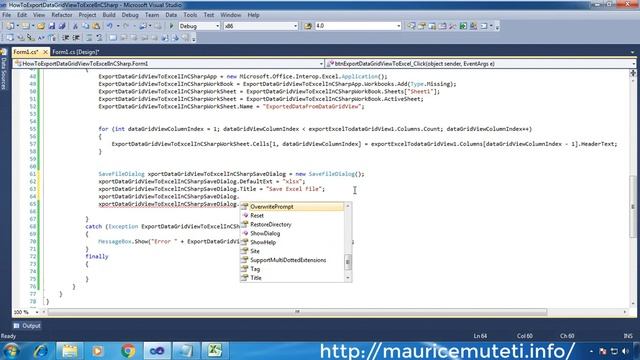The width and height of the screenshot is (640, 360).
Task: Click the Uncomment Lines icon
Action: pos(99,38)
